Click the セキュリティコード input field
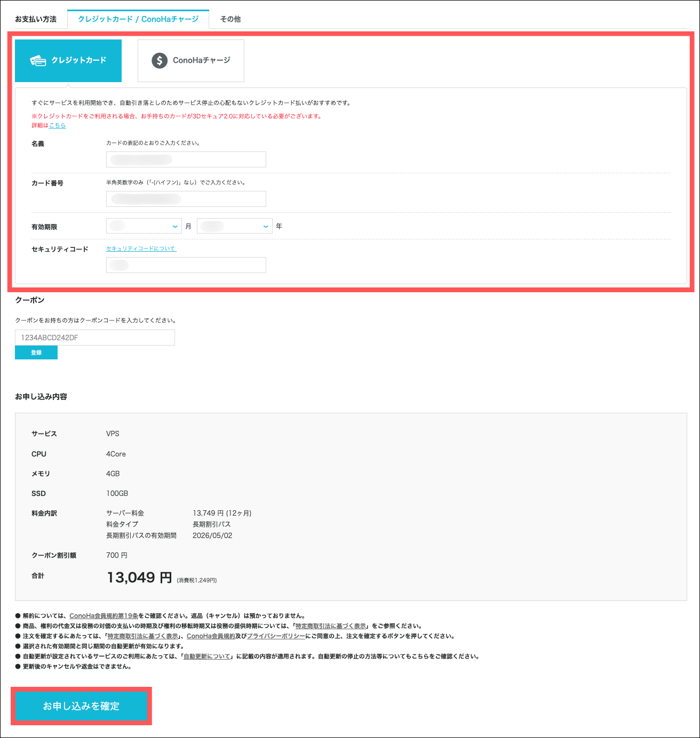The image size is (700, 738). point(186,265)
